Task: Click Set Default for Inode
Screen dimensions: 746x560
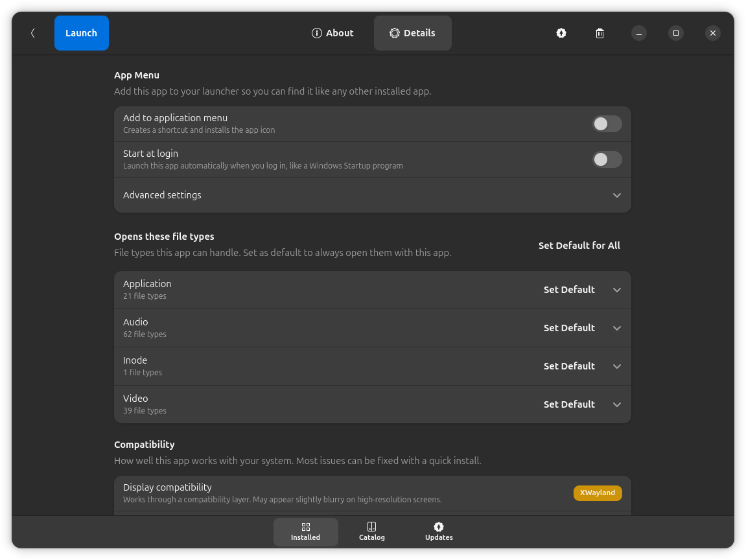Action: click(568, 366)
